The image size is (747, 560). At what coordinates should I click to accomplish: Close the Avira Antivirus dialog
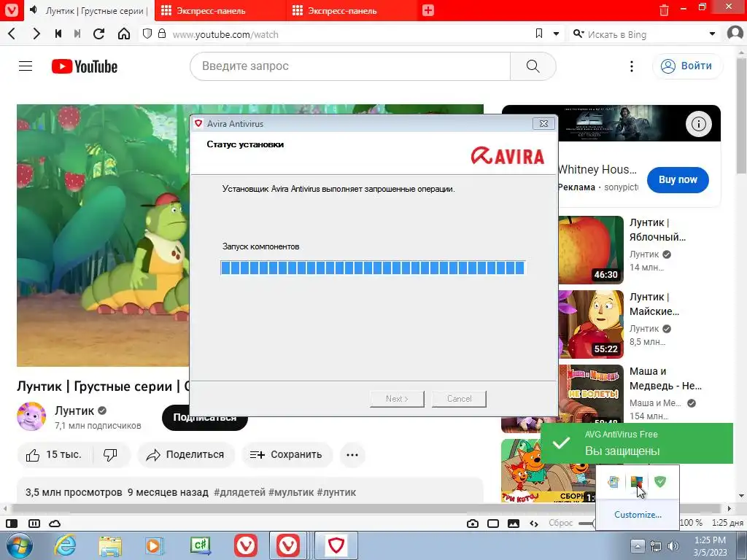[543, 123]
